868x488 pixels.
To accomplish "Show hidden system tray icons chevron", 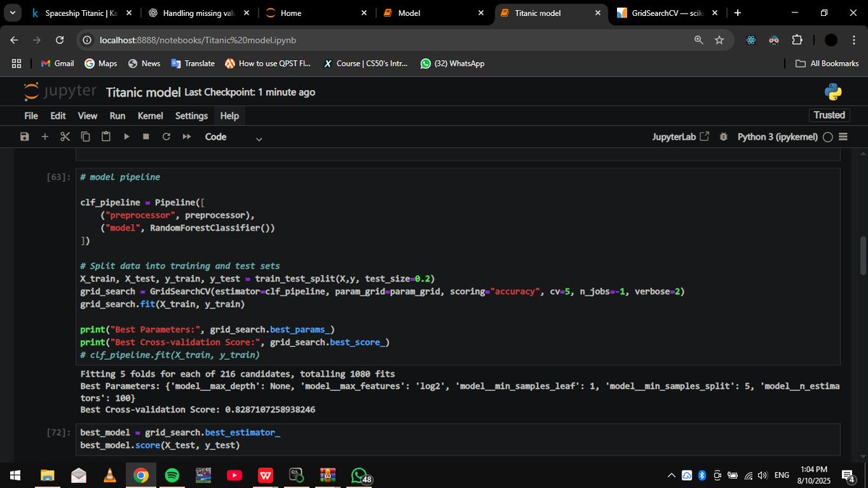I will tap(671, 475).
